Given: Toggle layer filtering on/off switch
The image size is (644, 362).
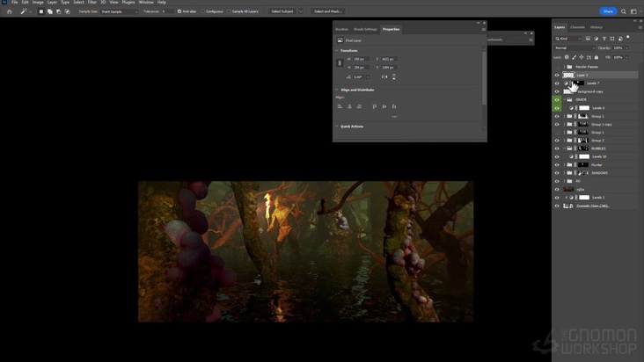Looking at the screenshot, I should (x=628, y=38).
